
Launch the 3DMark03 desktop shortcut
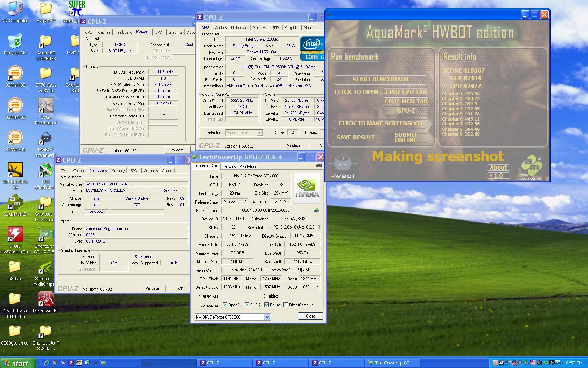click(15, 77)
